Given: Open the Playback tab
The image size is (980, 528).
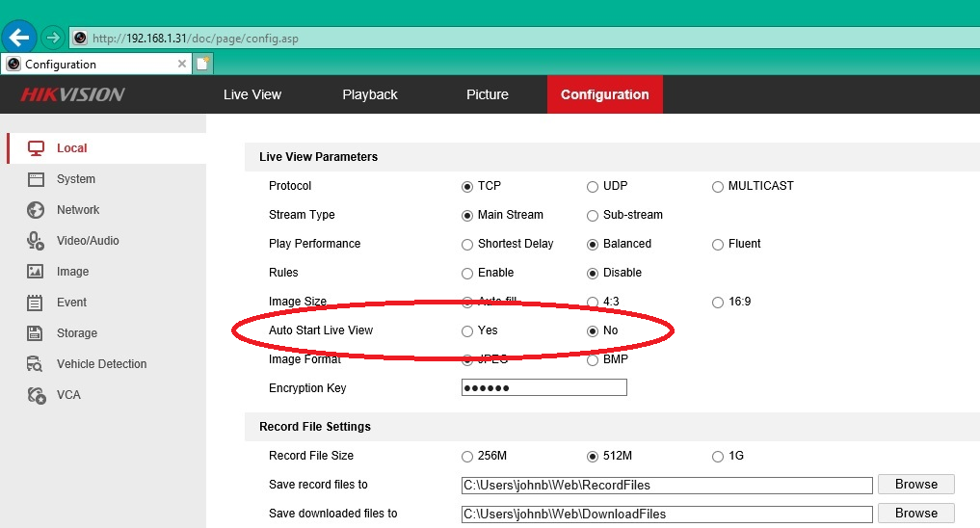Looking at the screenshot, I should click(x=370, y=94).
